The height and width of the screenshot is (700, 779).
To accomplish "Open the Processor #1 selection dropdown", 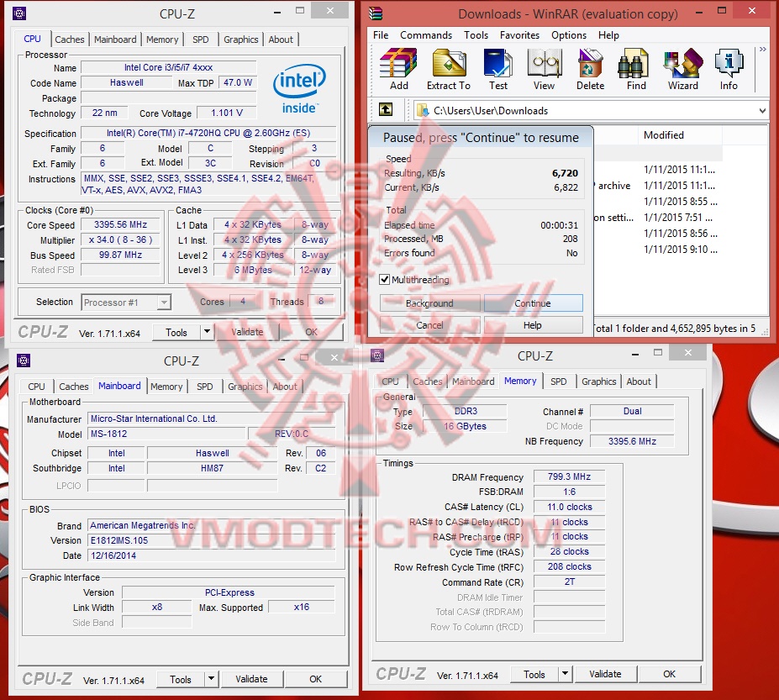I will tap(164, 302).
